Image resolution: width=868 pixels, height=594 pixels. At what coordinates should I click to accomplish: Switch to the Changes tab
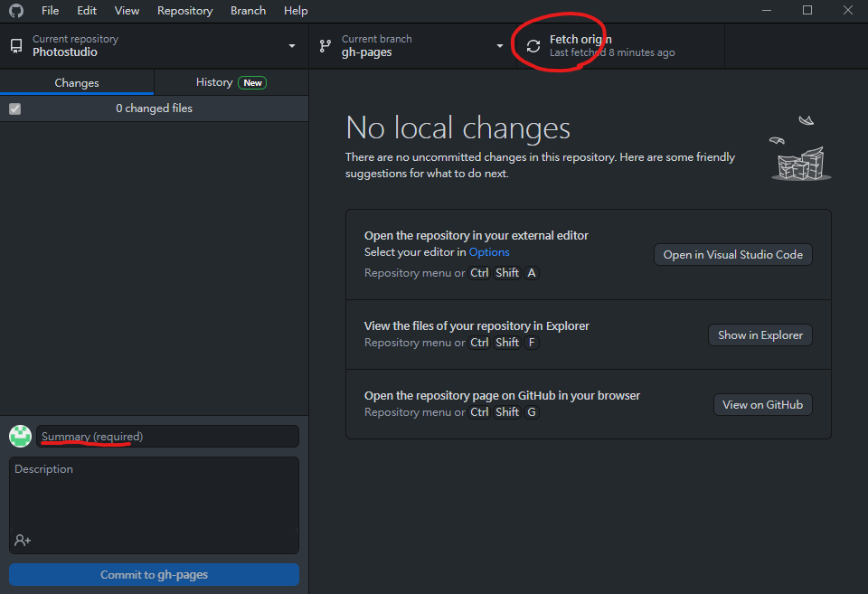[x=77, y=82]
